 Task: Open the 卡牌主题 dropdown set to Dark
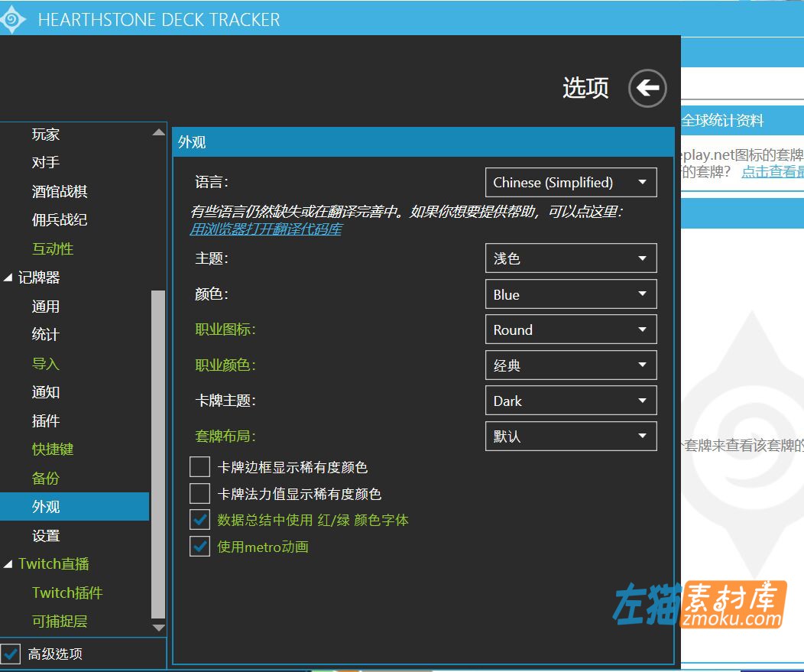(x=571, y=401)
